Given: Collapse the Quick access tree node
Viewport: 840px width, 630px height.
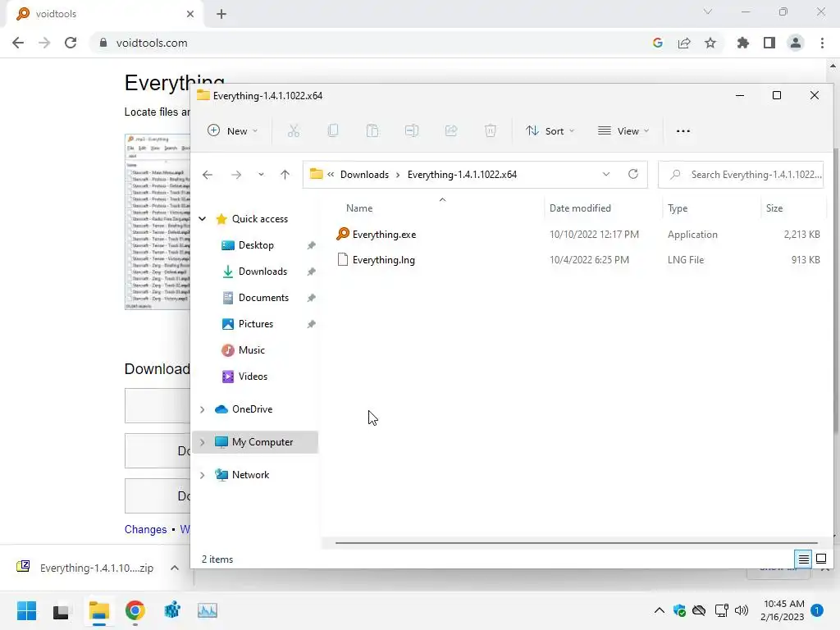Looking at the screenshot, I should pyautogui.click(x=203, y=218).
